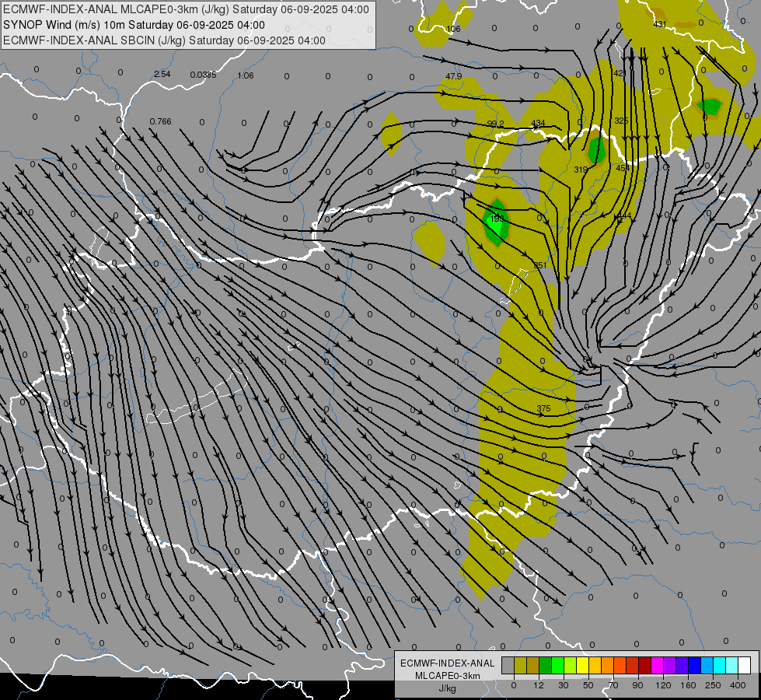Viewport: 761px width, 700px height.
Task: Click the map value 375
Action: (543, 408)
